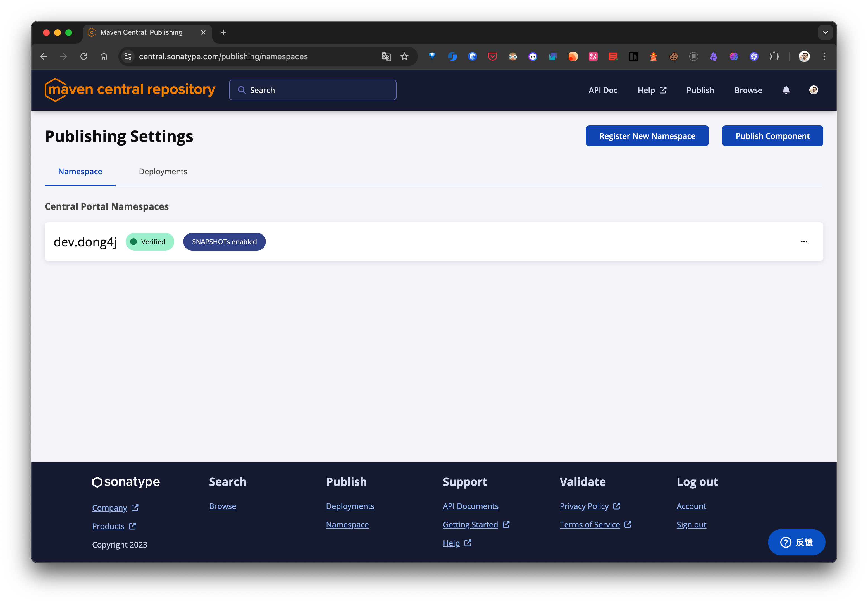Go back with the browser back arrow
868x604 pixels.
[x=44, y=56]
